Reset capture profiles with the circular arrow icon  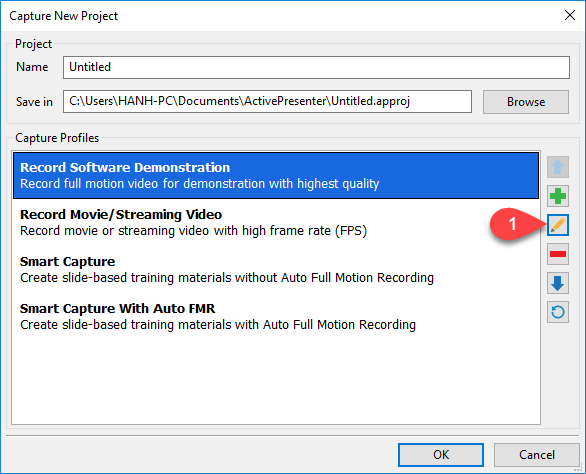click(x=558, y=312)
